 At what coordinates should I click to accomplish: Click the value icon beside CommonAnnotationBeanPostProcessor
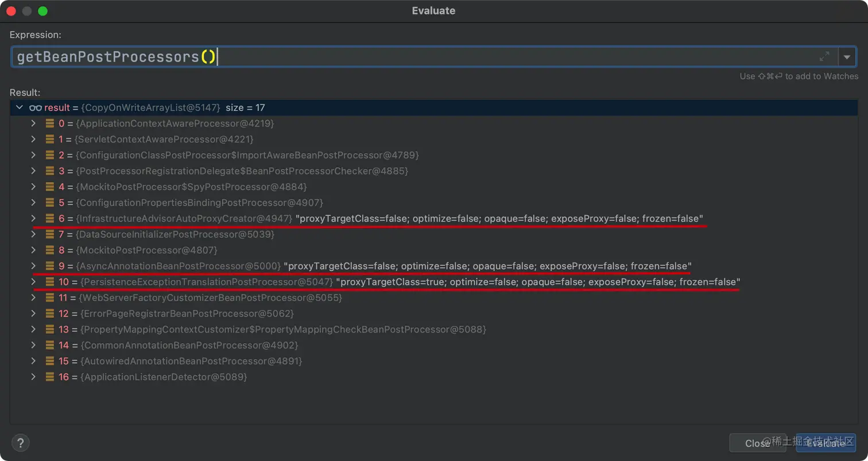[49, 345]
